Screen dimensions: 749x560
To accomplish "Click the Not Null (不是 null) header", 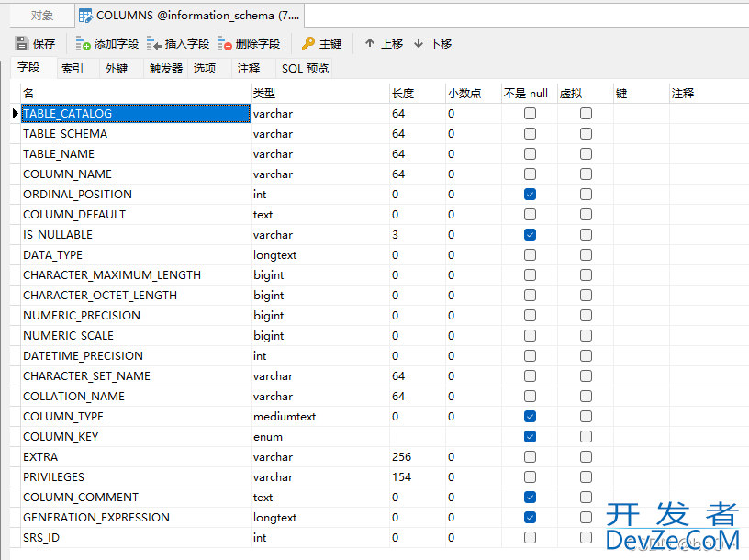I will click(x=530, y=93).
